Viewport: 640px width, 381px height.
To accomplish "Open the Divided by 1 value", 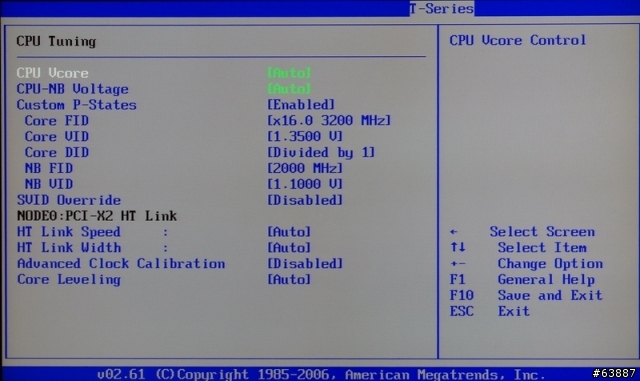I will point(321,153).
